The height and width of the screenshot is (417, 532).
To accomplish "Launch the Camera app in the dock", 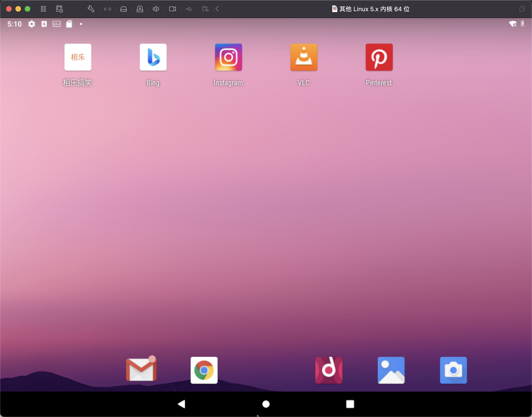I will click(x=453, y=370).
